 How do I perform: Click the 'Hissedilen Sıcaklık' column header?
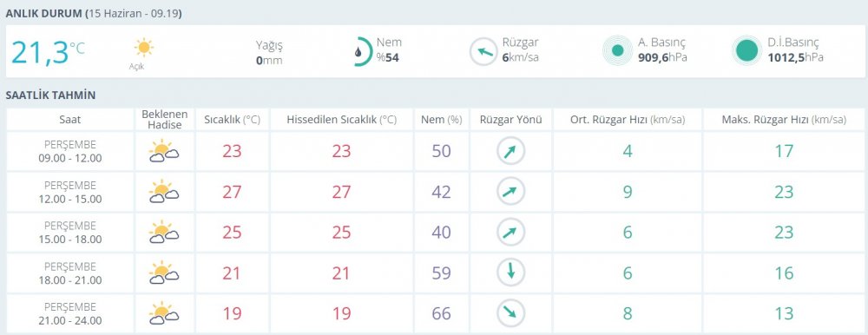point(341,120)
